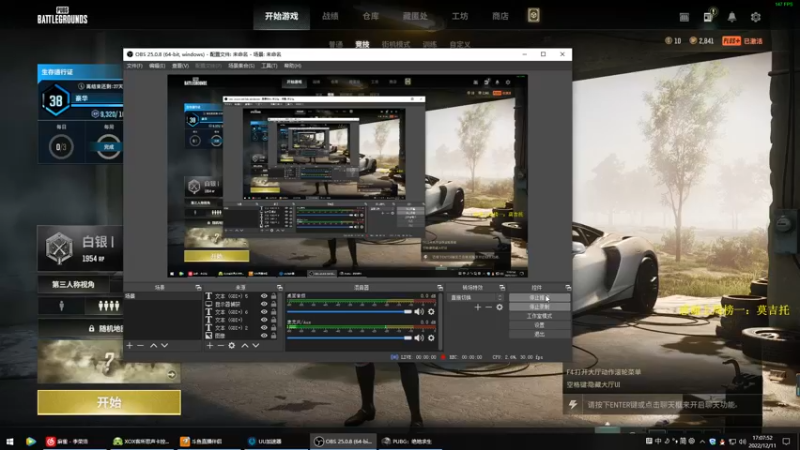Select solo player mode icon in PUBG lobby
800x450 pixels.
click(x=62, y=306)
